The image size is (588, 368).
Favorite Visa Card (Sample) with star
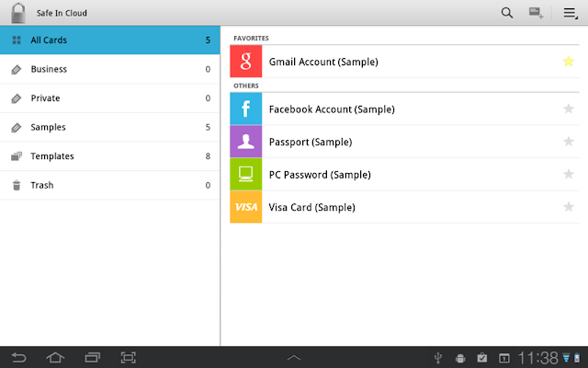(569, 206)
